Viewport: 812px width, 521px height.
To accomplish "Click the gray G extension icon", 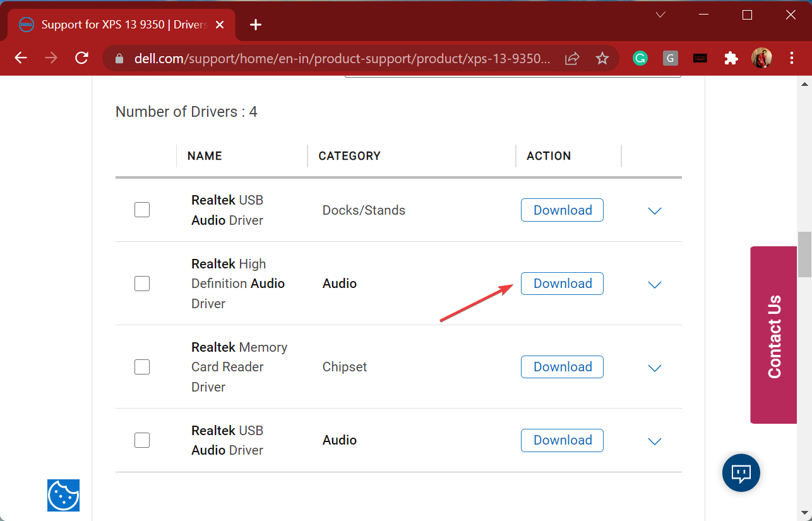I will click(x=671, y=59).
